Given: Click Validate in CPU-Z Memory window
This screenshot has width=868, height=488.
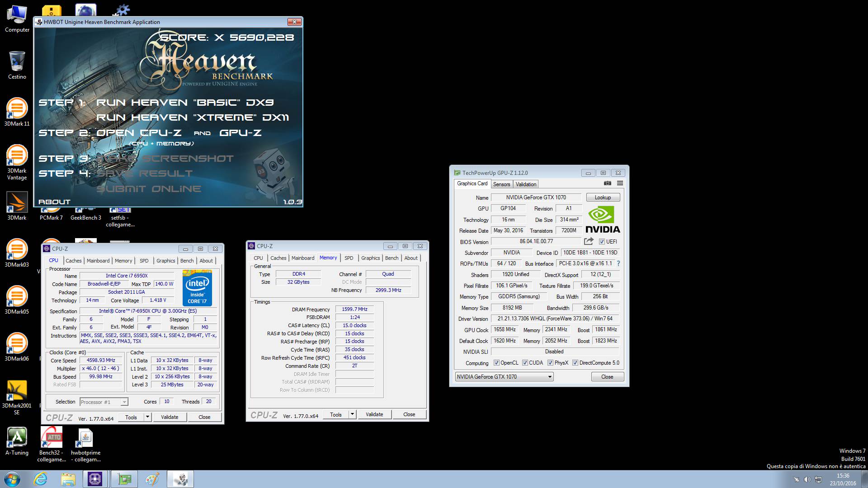Looking at the screenshot, I should click(374, 414).
